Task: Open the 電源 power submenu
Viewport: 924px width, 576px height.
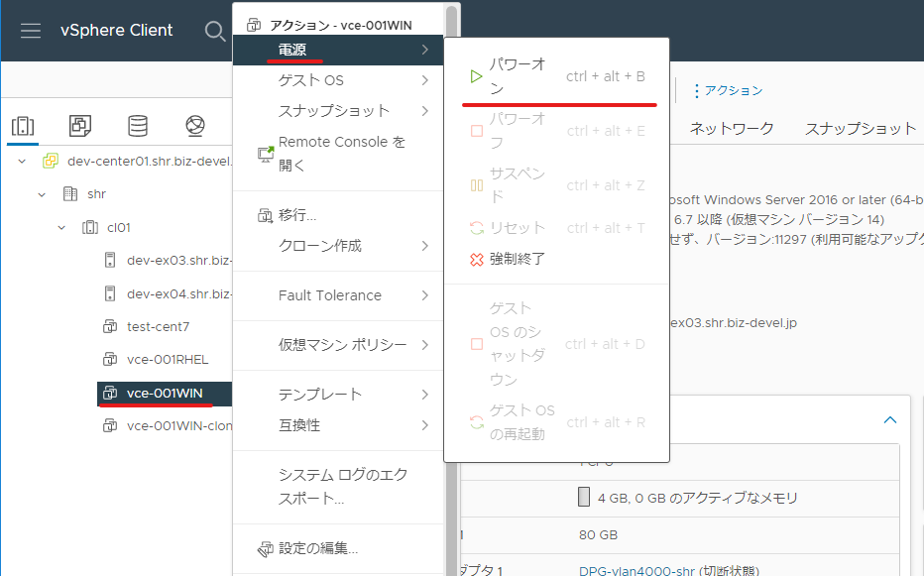Action: pyautogui.click(x=338, y=50)
